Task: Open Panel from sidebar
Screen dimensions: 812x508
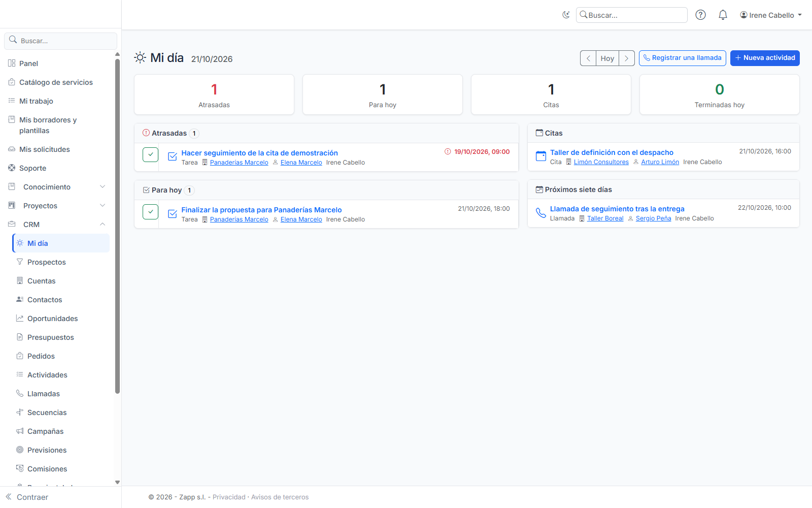Action: [x=57, y=63]
